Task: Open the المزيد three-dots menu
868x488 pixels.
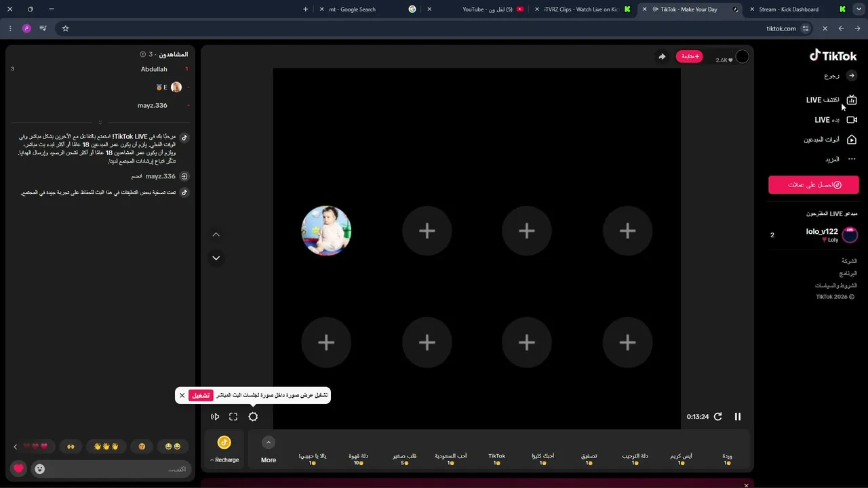Action: click(852, 159)
